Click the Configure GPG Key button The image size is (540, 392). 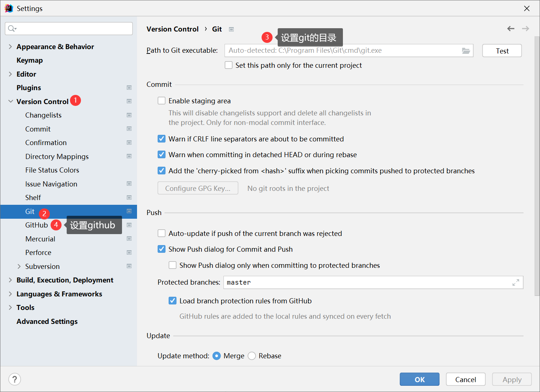coord(198,188)
